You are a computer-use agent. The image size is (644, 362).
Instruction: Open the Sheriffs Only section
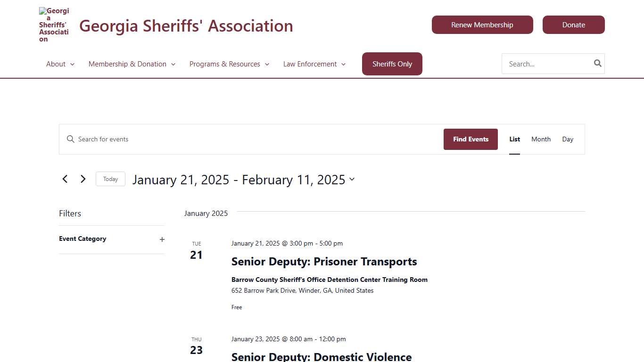coord(392,64)
